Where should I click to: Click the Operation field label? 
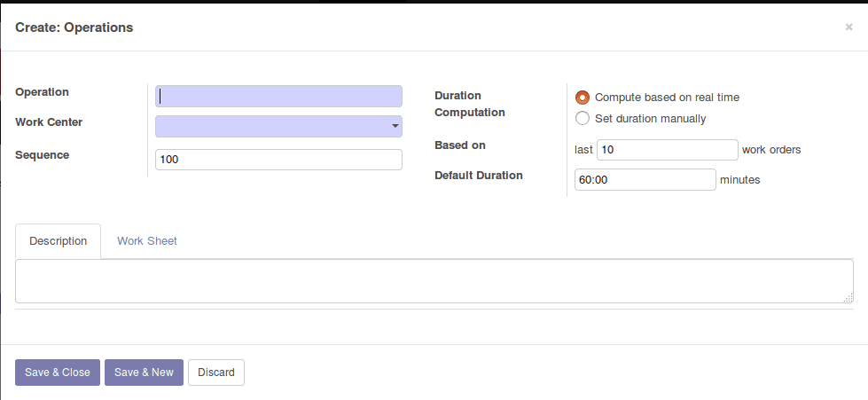pyautogui.click(x=43, y=92)
